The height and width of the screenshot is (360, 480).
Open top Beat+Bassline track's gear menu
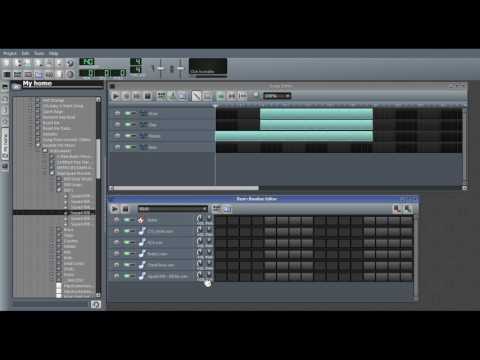pos(116,220)
